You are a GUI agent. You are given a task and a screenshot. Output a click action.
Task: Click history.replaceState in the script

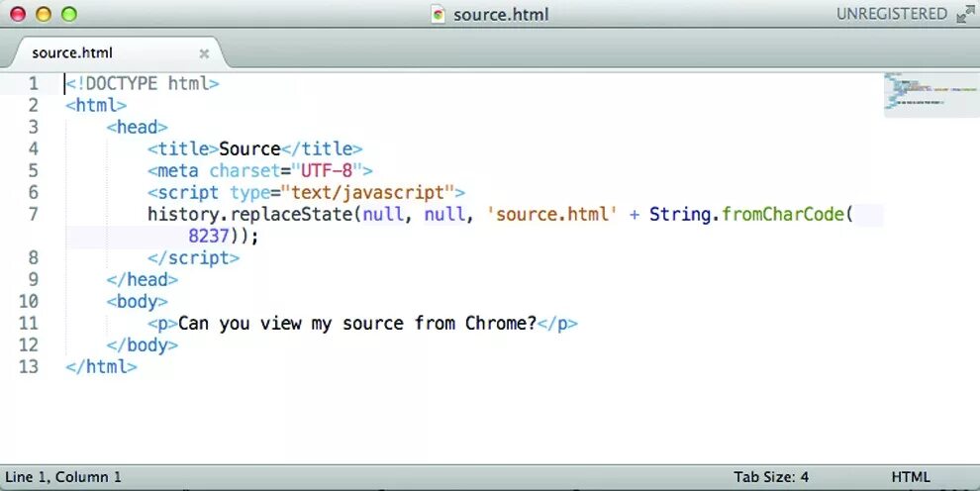(x=250, y=214)
